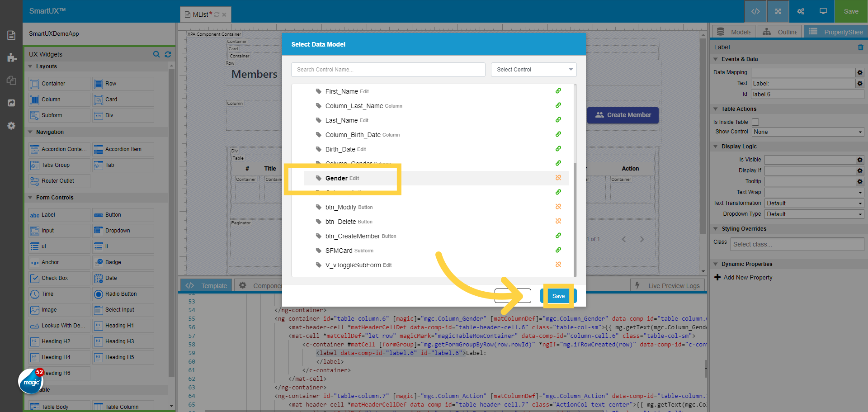Toggle the Is Inside Table checkbox
Screen dimensions: 868x412
pos(755,122)
